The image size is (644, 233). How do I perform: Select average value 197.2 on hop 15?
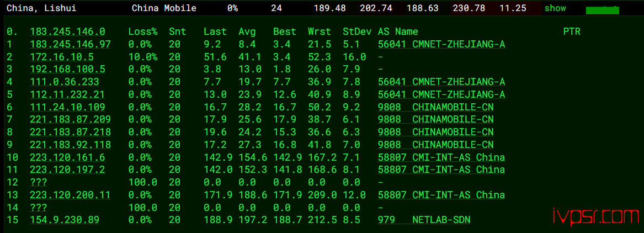pos(253,220)
